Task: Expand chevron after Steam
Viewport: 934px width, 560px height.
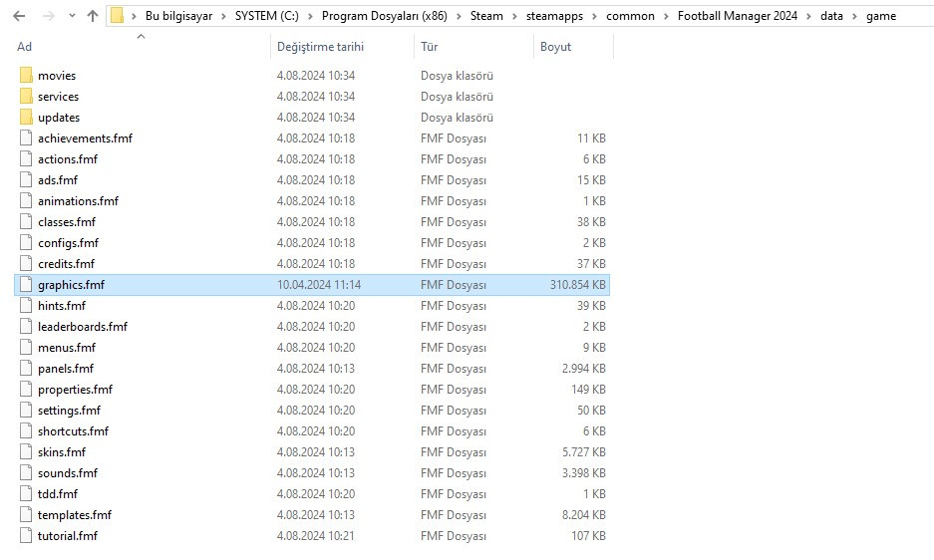Action: (514, 16)
